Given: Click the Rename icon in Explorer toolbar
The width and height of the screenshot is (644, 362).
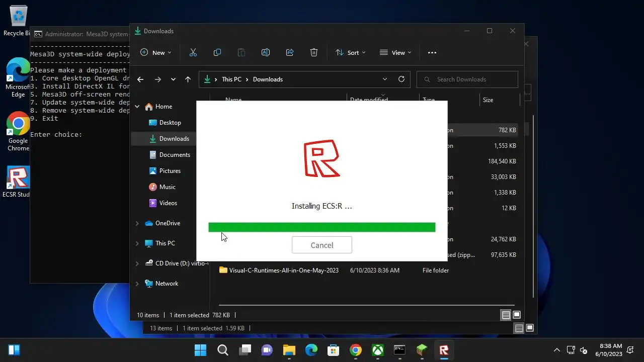Looking at the screenshot, I should pyautogui.click(x=266, y=52).
